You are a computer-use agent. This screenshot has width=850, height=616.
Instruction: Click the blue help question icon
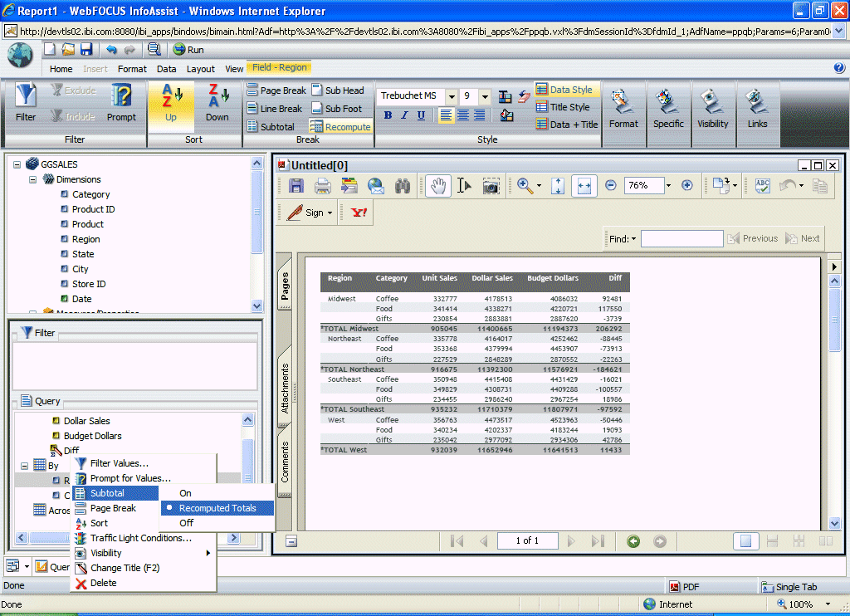tap(838, 68)
